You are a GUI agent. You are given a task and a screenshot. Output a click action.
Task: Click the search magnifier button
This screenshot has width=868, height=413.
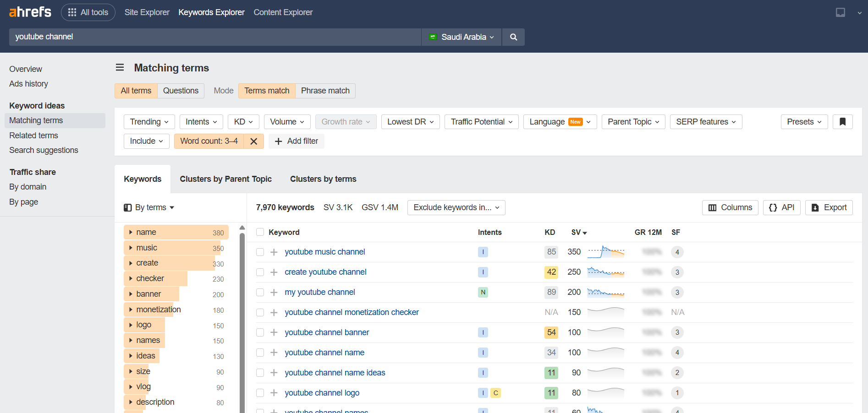tap(513, 37)
